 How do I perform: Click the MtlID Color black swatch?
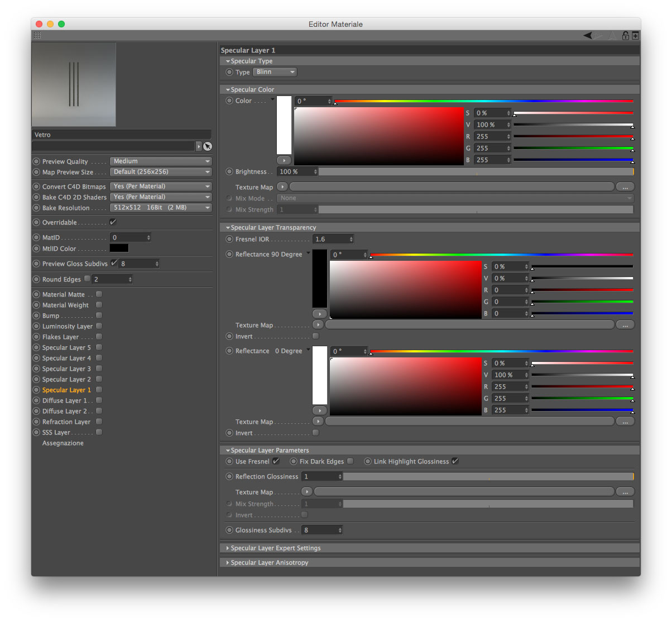[119, 249]
